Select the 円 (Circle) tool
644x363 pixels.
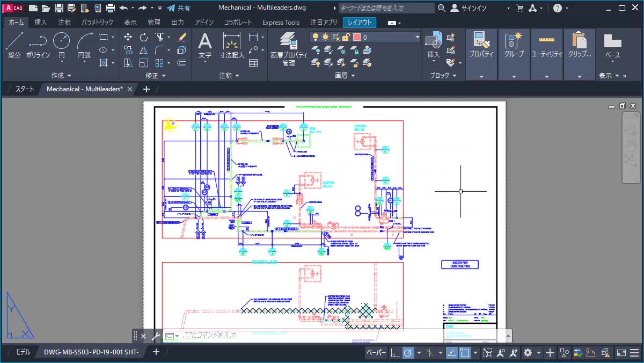pyautogui.click(x=61, y=45)
